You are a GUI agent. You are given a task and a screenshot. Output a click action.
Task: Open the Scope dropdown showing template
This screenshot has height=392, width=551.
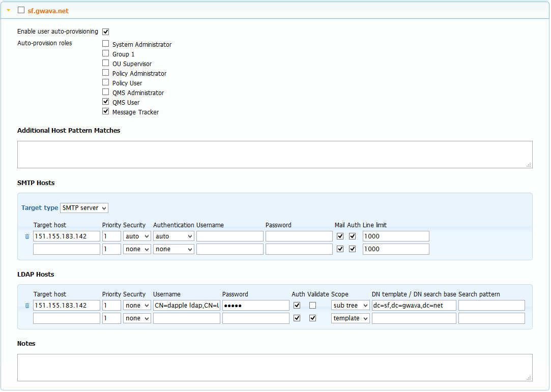[x=350, y=318]
